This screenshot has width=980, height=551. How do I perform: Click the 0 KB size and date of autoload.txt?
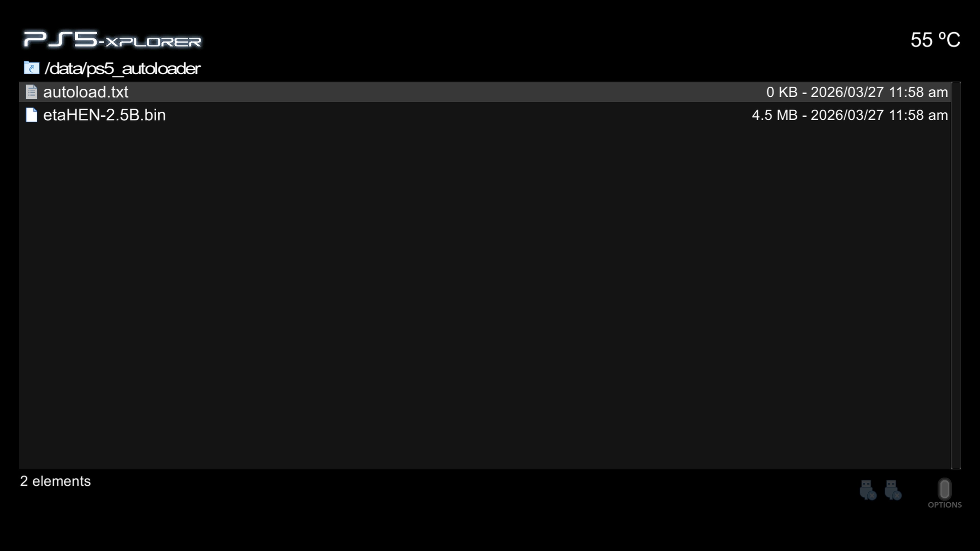tap(857, 92)
